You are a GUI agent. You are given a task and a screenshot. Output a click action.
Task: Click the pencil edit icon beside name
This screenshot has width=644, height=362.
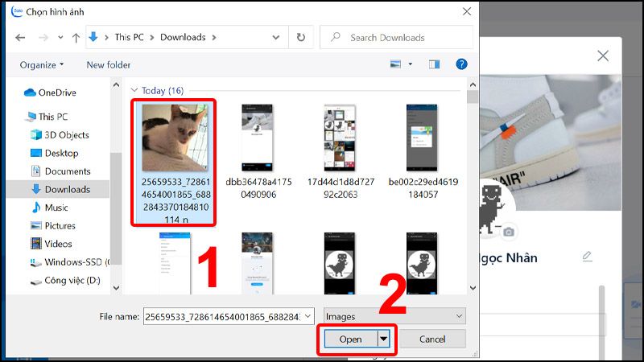click(587, 257)
